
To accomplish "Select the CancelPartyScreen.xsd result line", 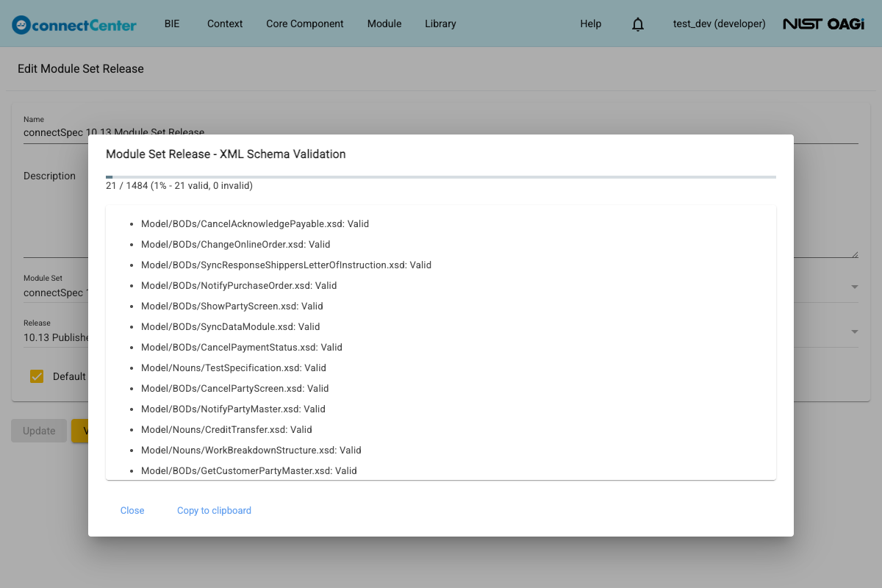I will (x=235, y=388).
